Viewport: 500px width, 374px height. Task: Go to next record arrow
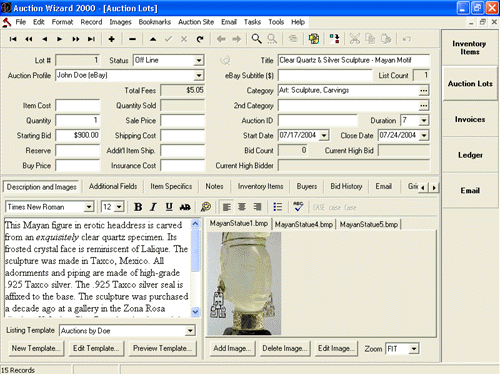(x=60, y=39)
